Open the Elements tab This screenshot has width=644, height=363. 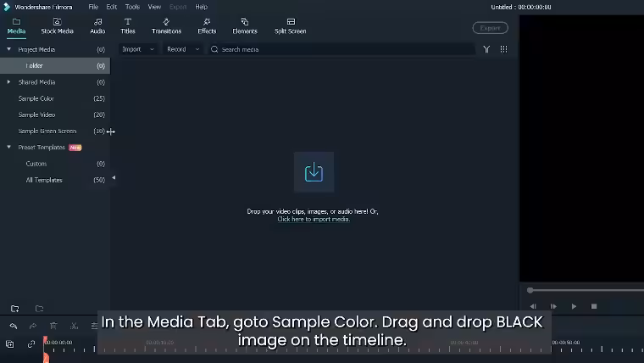click(x=245, y=26)
